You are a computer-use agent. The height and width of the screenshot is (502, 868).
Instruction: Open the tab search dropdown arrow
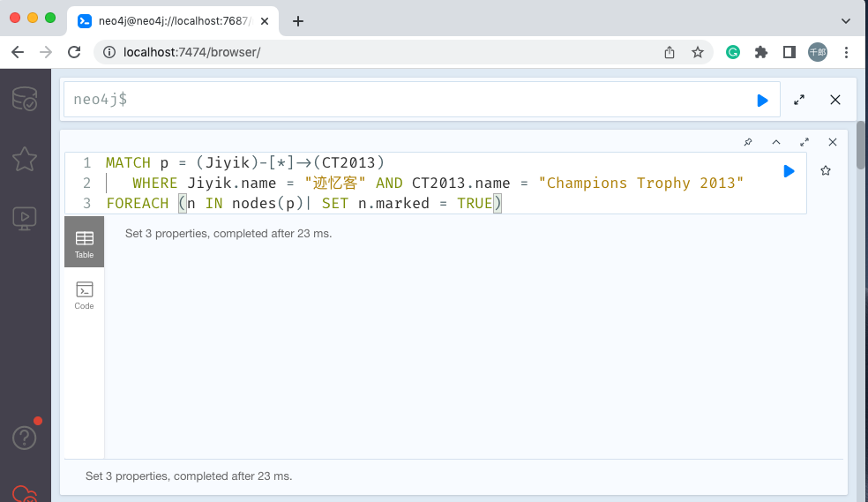[x=845, y=21]
